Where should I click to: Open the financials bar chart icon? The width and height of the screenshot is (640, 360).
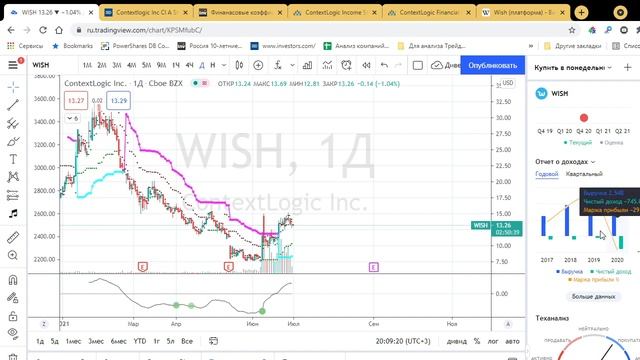click(x=307, y=65)
